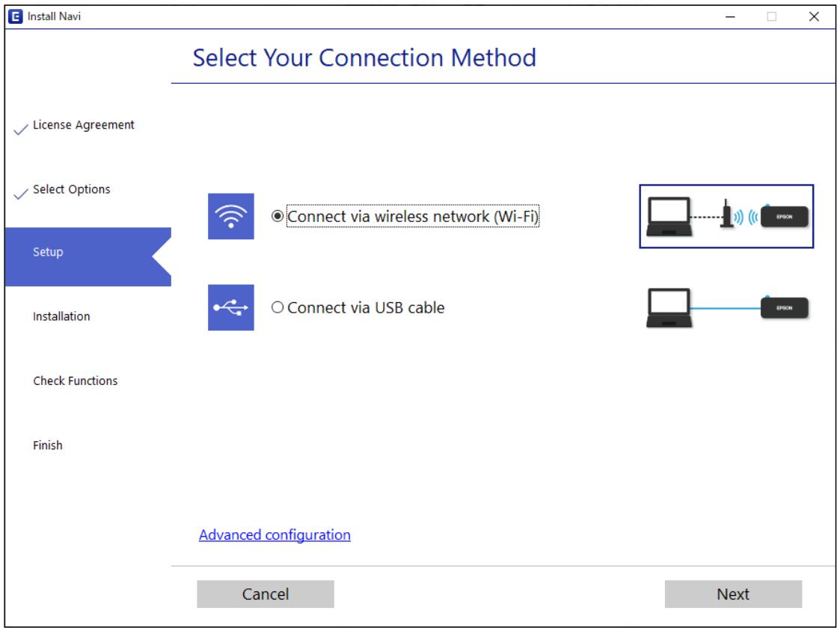Select the Installation step in sidebar
Image resolution: width=840 pixels, height=628 pixels.
point(61,316)
